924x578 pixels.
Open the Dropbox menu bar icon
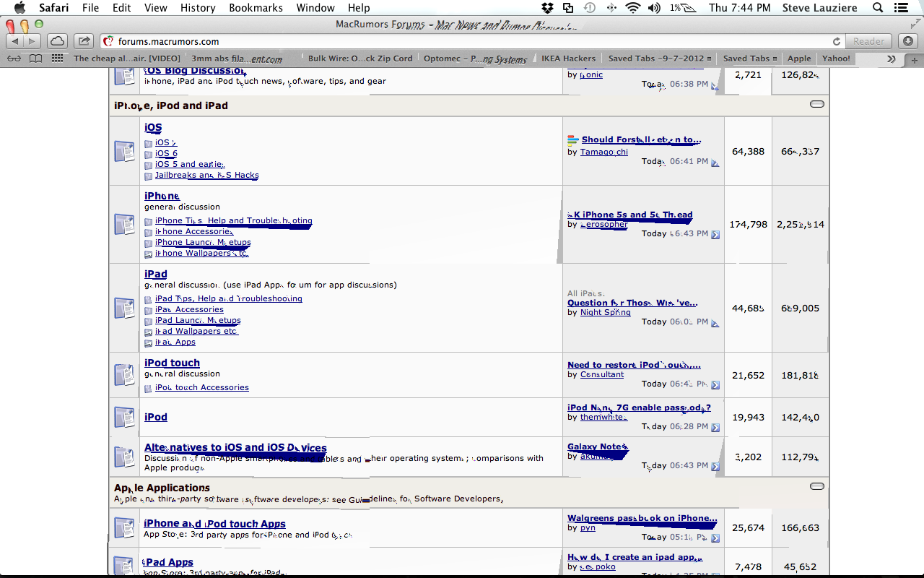pos(547,8)
